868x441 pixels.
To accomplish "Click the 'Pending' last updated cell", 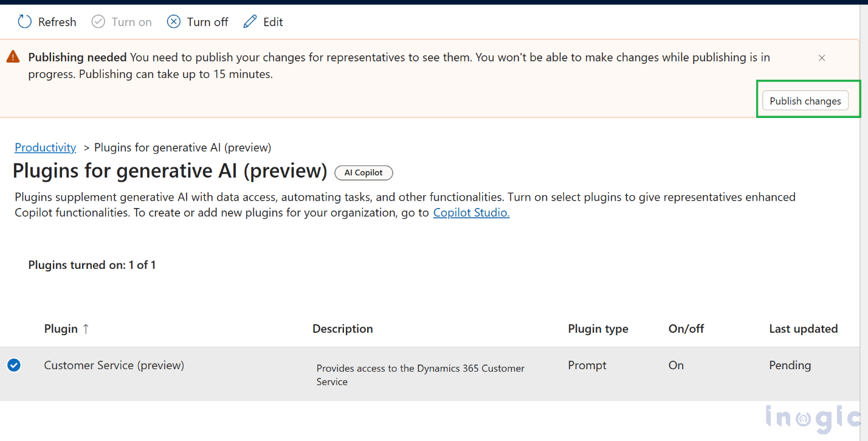I will (x=790, y=366).
